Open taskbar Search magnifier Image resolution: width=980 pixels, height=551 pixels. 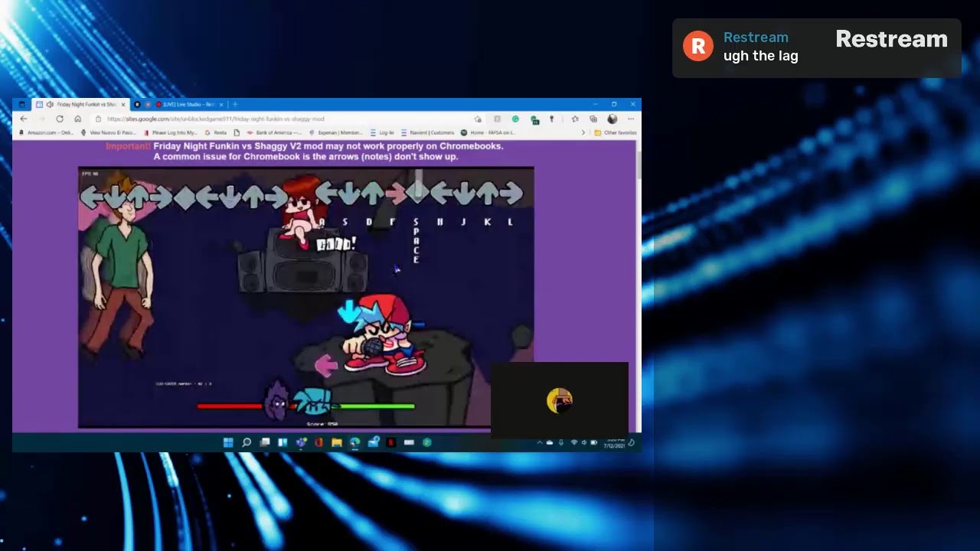click(247, 442)
